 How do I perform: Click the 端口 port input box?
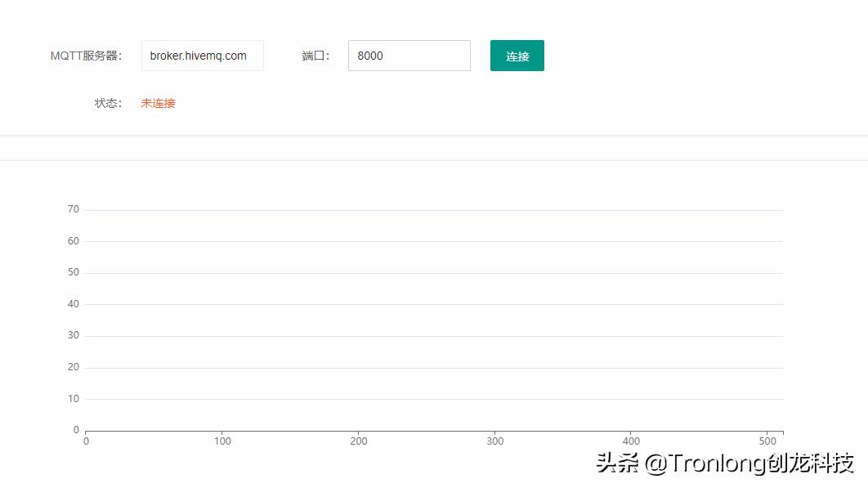[409, 55]
